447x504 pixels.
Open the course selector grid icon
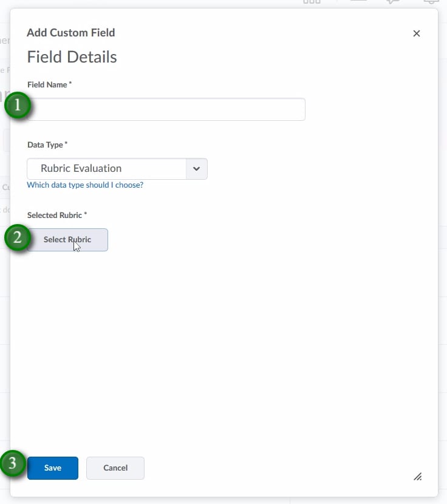pos(312,2)
